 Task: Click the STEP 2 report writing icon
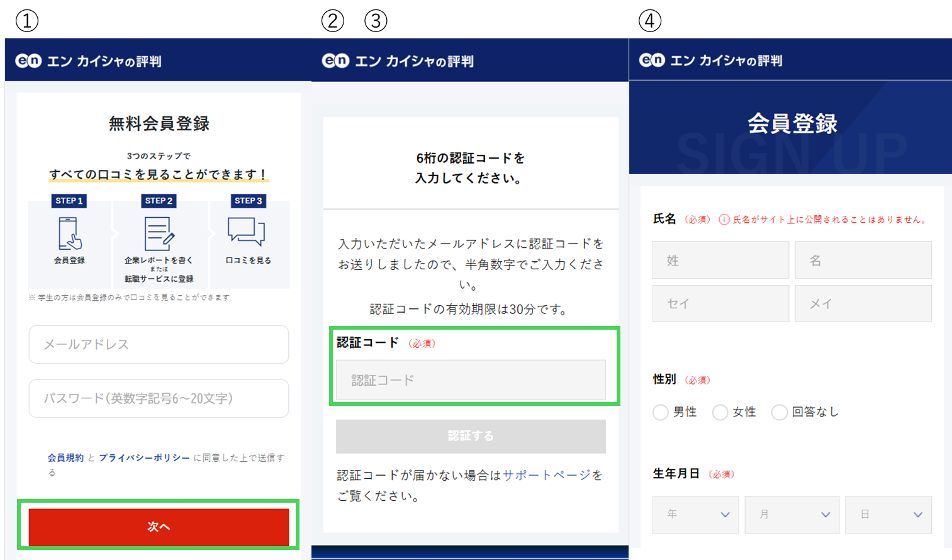pyautogui.click(x=159, y=233)
